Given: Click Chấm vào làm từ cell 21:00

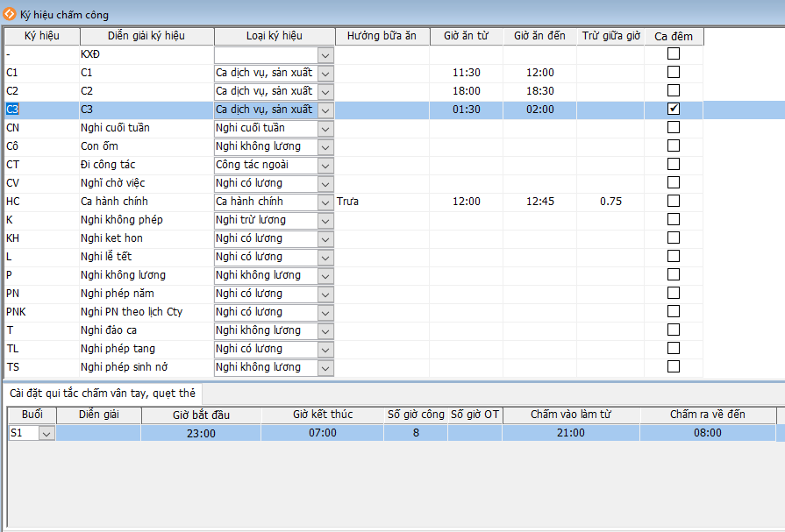Looking at the screenshot, I should (571, 433).
